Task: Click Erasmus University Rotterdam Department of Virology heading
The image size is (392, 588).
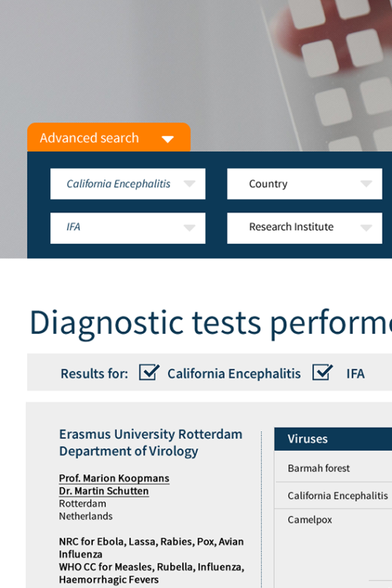Action: pyautogui.click(x=150, y=442)
